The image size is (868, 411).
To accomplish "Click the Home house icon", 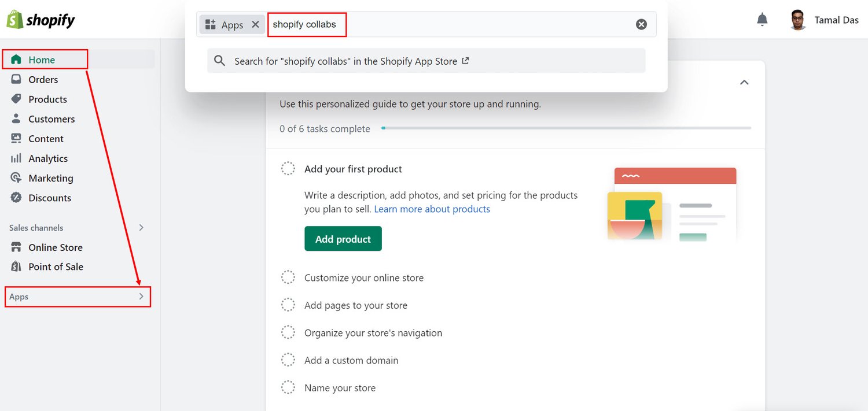I will pos(16,60).
